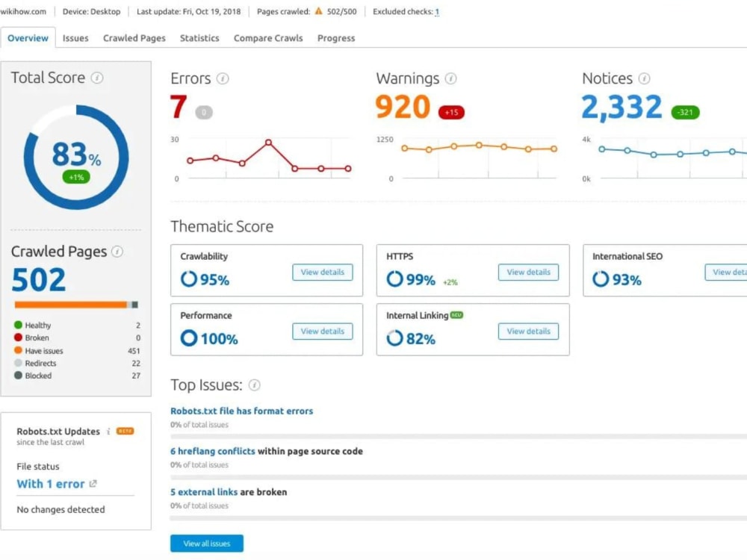
Task: Click the Total Score info icon
Action: point(97,78)
